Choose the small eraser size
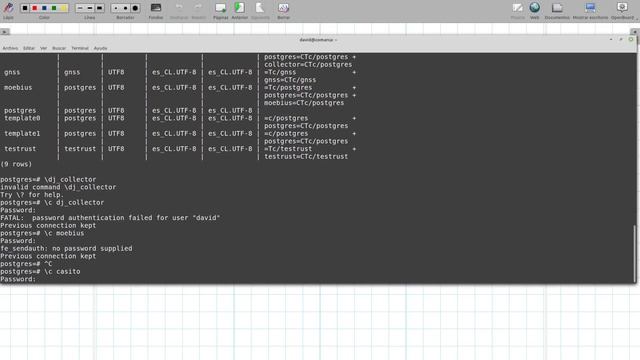 (116, 8)
